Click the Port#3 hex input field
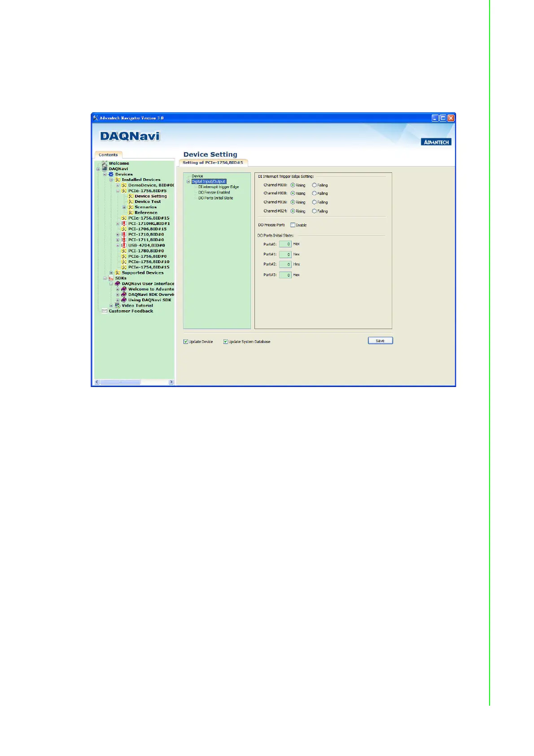The height and width of the screenshot is (756, 534). pyautogui.click(x=285, y=275)
